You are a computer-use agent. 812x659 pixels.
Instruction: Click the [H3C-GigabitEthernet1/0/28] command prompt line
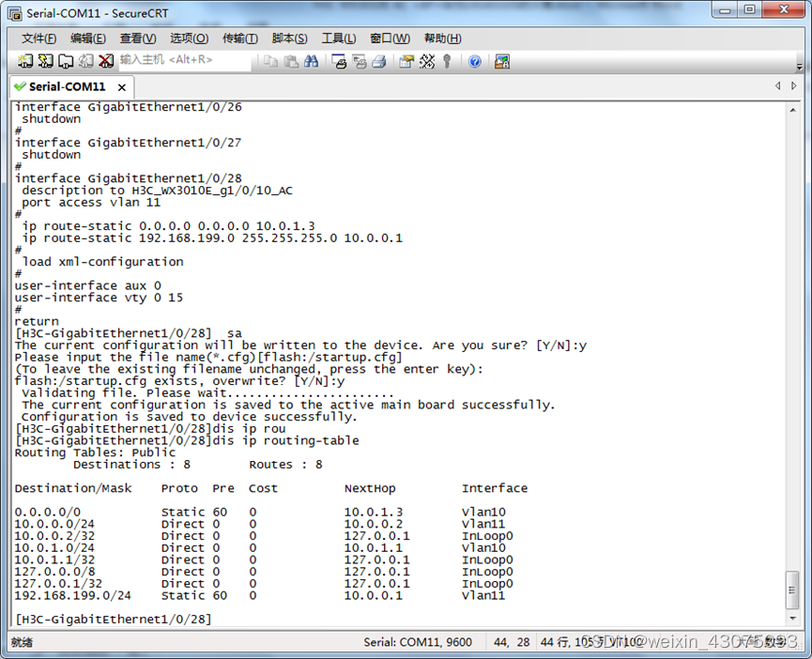pos(113,620)
